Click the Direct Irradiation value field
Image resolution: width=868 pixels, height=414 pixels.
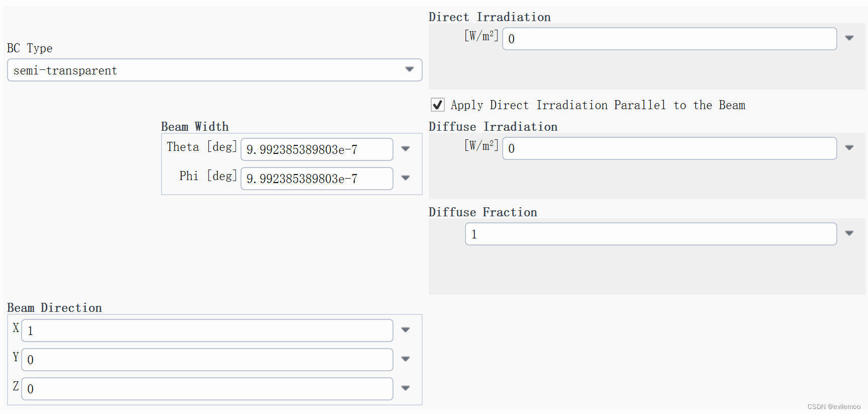(x=669, y=39)
